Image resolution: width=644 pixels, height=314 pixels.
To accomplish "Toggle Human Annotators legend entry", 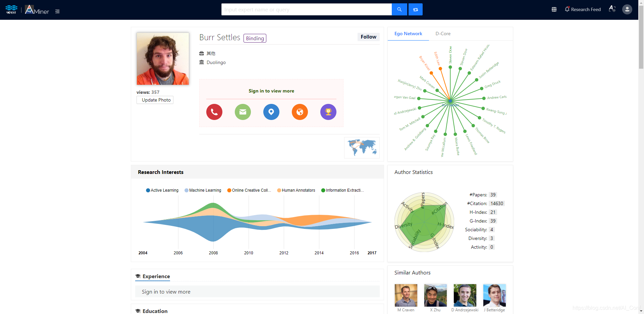I will click(296, 190).
